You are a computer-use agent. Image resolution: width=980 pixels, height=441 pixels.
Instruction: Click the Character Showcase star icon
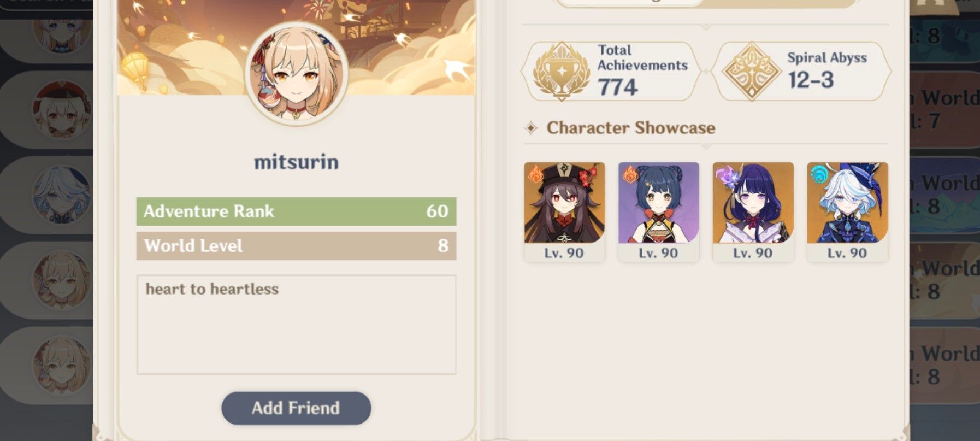pos(531,128)
